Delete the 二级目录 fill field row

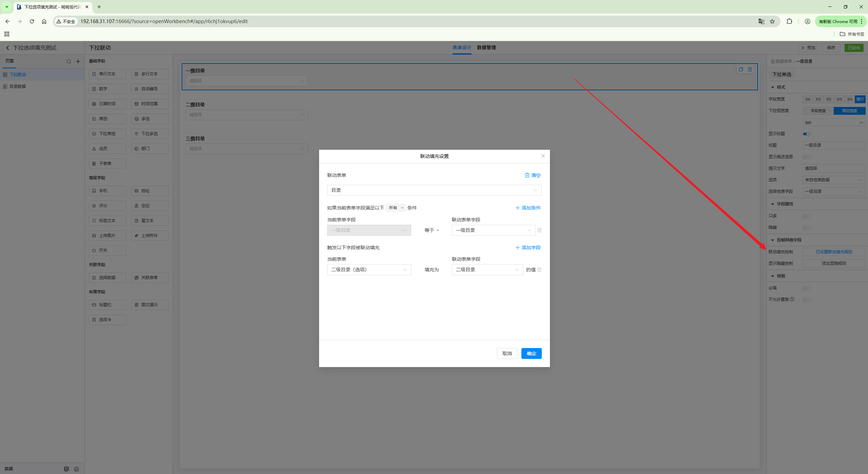point(539,270)
